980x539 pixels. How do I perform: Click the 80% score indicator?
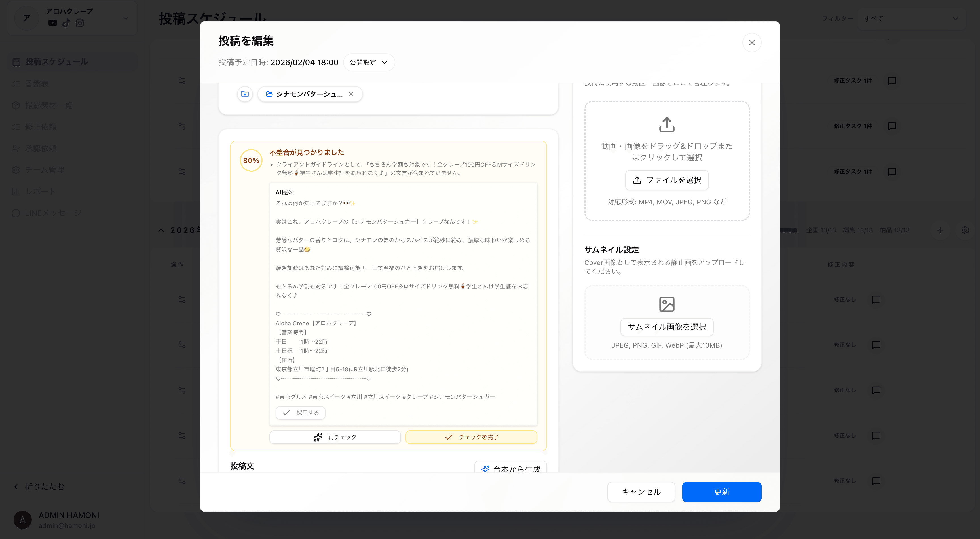coord(251,160)
